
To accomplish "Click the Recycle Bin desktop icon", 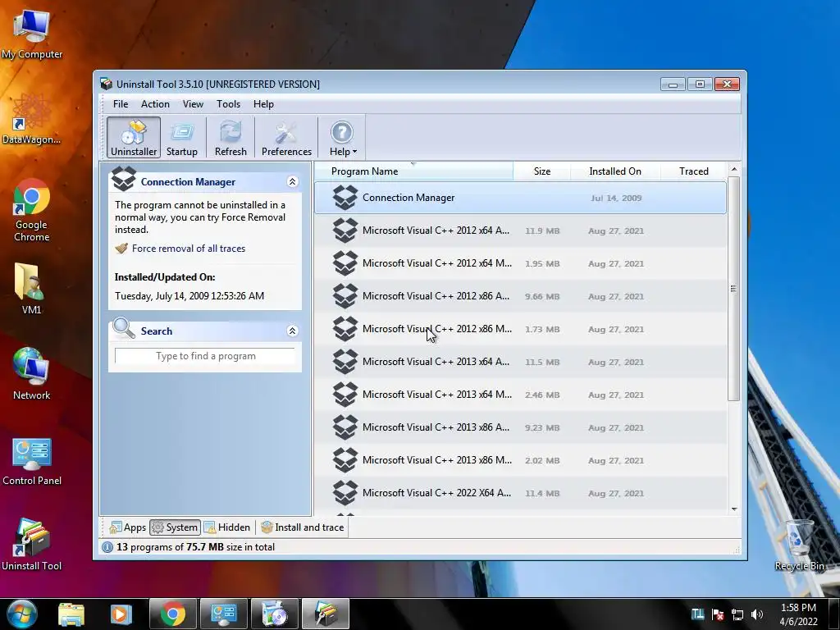I will coord(799,545).
